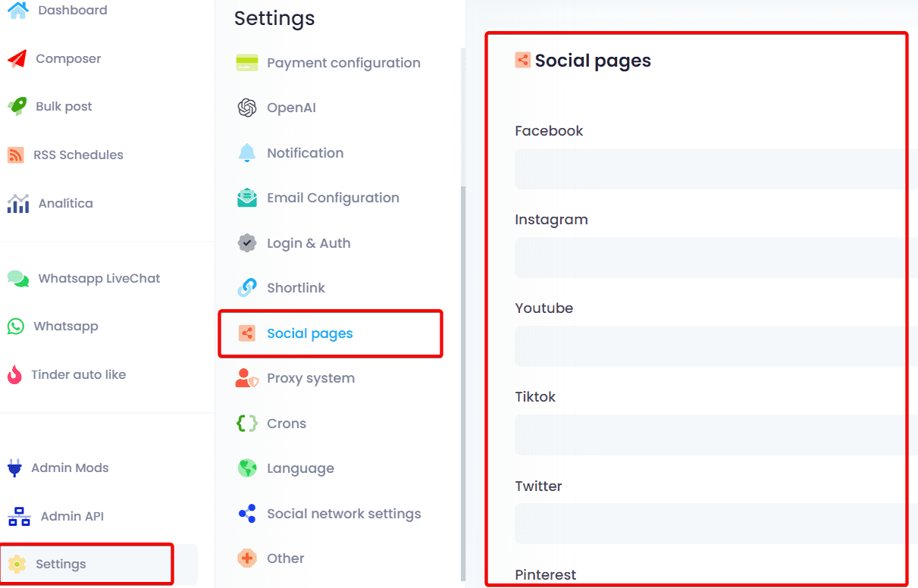
Task: Click the Composer paper plane icon
Action: click(x=17, y=59)
